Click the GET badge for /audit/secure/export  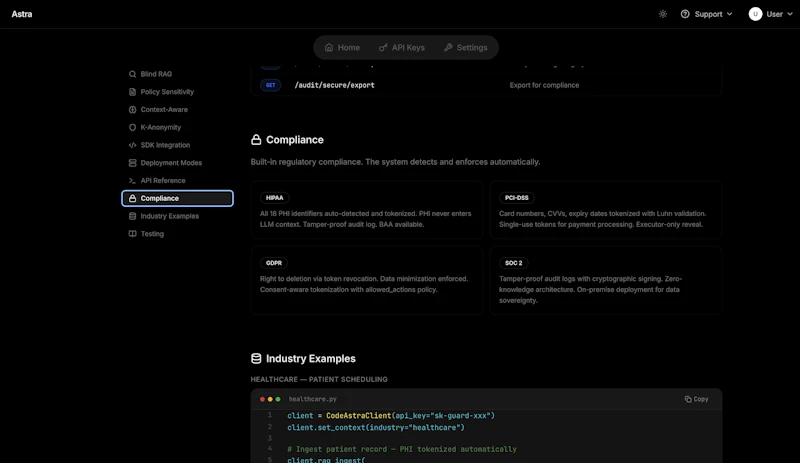coord(270,85)
